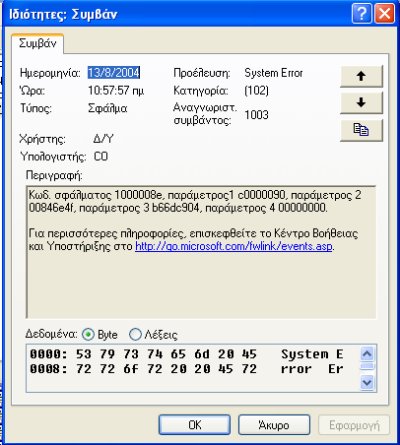Click the Εφαρμογή button

(354, 425)
